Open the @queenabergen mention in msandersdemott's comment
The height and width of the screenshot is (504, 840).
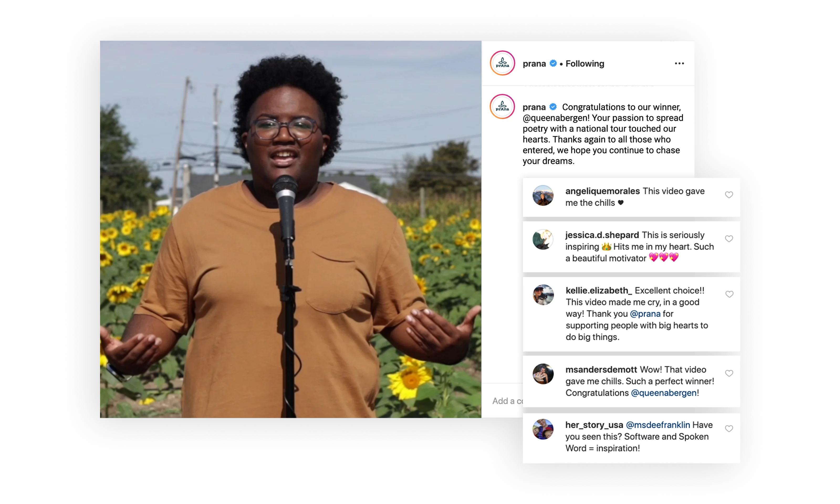(x=663, y=393)
